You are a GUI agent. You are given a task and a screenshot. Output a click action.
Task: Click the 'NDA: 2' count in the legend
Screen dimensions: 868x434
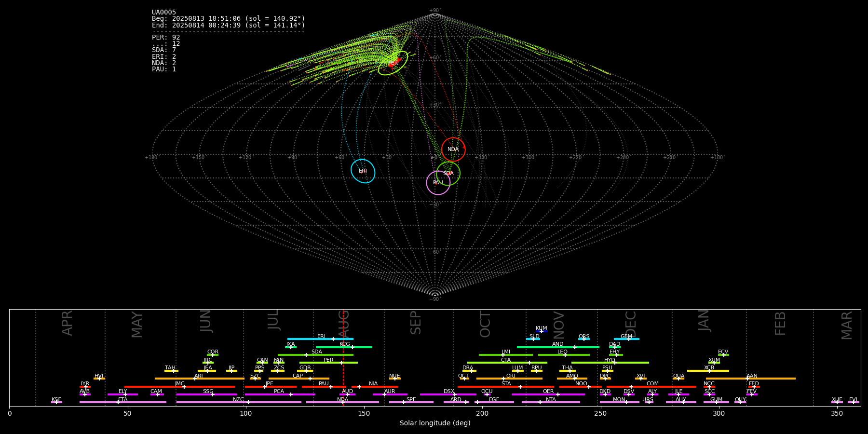click(x=164, y=63)
